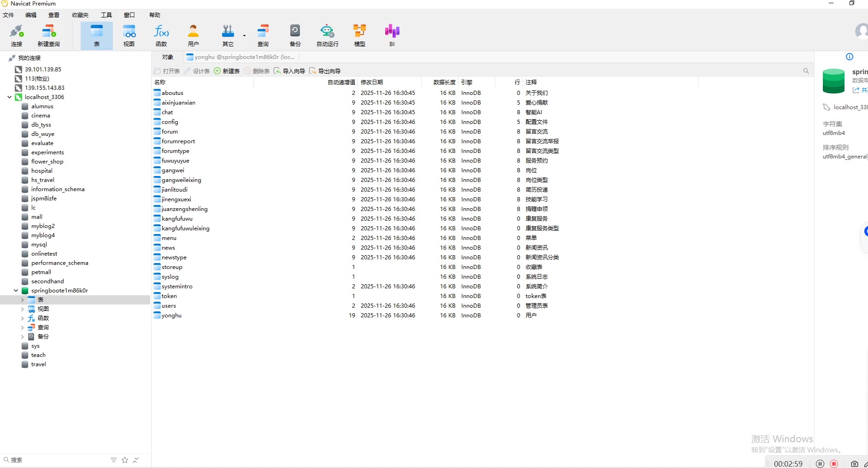Open the 窗口 menu
The image size is (868, 468).
coord(129,15)
